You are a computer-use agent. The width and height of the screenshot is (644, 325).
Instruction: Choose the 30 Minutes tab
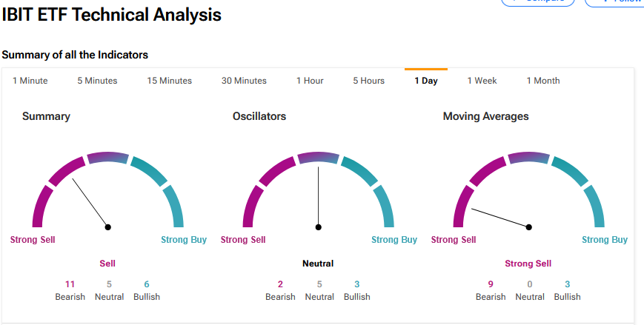click(x=244, y=81)
